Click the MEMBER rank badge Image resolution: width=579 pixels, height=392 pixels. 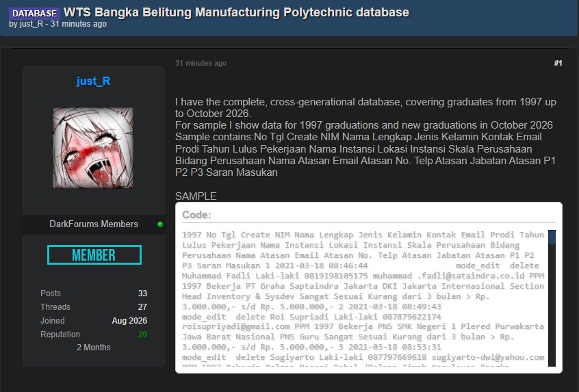[94, 254]
